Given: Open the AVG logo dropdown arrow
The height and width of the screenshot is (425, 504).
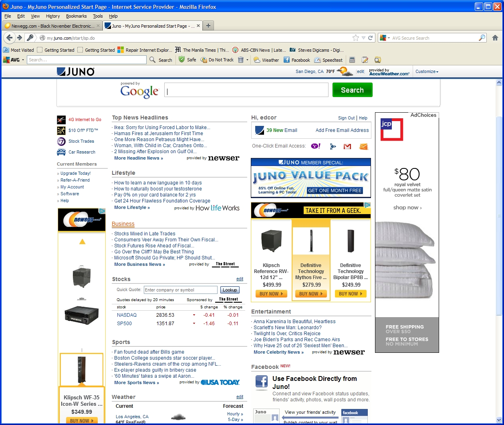Looking at the screenshot, I should click(23, 60).
